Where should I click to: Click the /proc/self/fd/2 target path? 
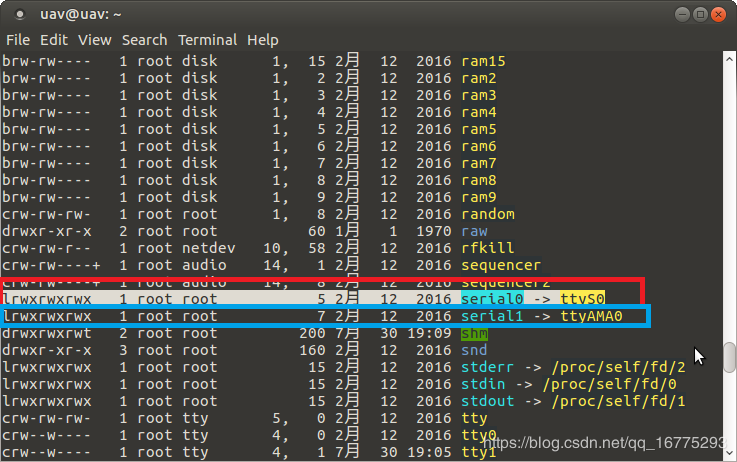tap(619, 367)
